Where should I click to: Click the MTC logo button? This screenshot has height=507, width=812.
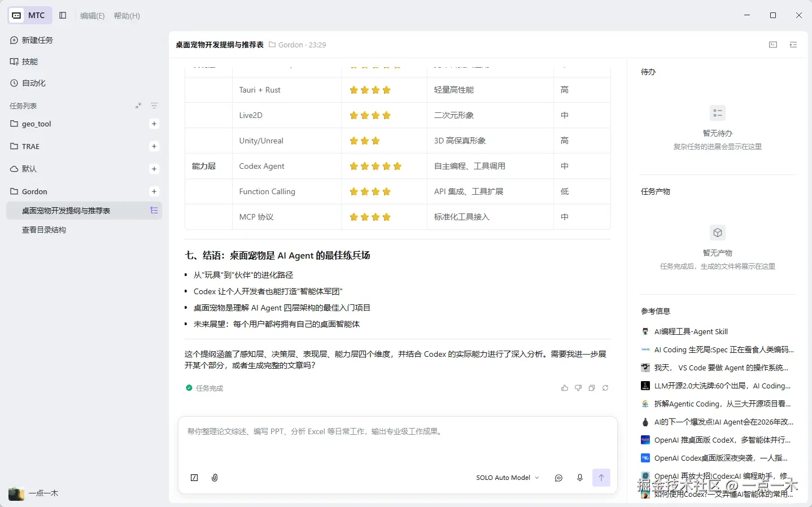click(30, 15)
